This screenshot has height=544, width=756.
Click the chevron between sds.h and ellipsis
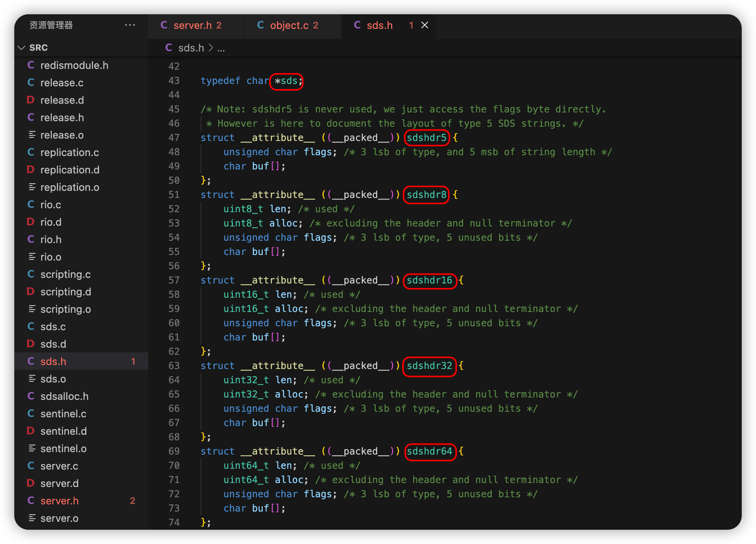pos(210,48)
